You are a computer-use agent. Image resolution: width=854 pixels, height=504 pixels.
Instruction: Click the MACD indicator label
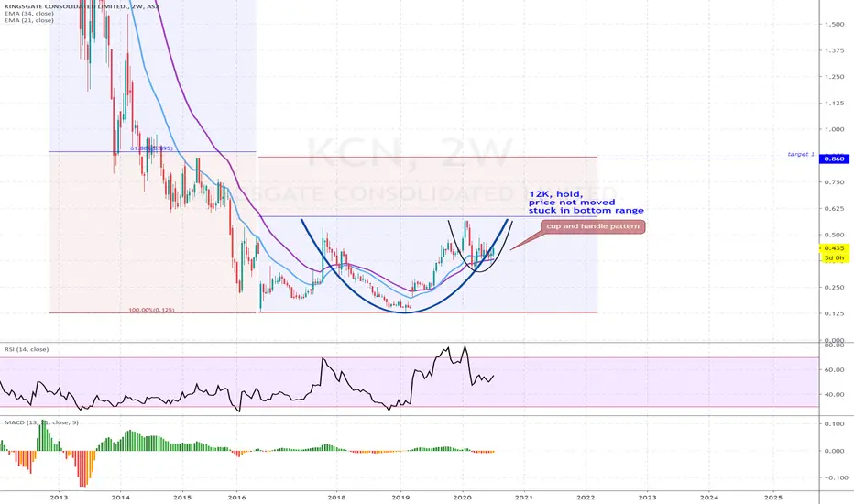click(x=41, y=422)
